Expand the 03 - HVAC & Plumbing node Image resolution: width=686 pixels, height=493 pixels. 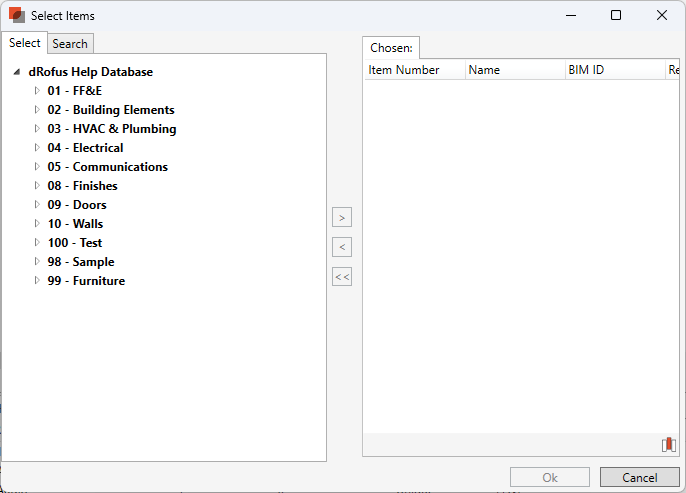37,129
